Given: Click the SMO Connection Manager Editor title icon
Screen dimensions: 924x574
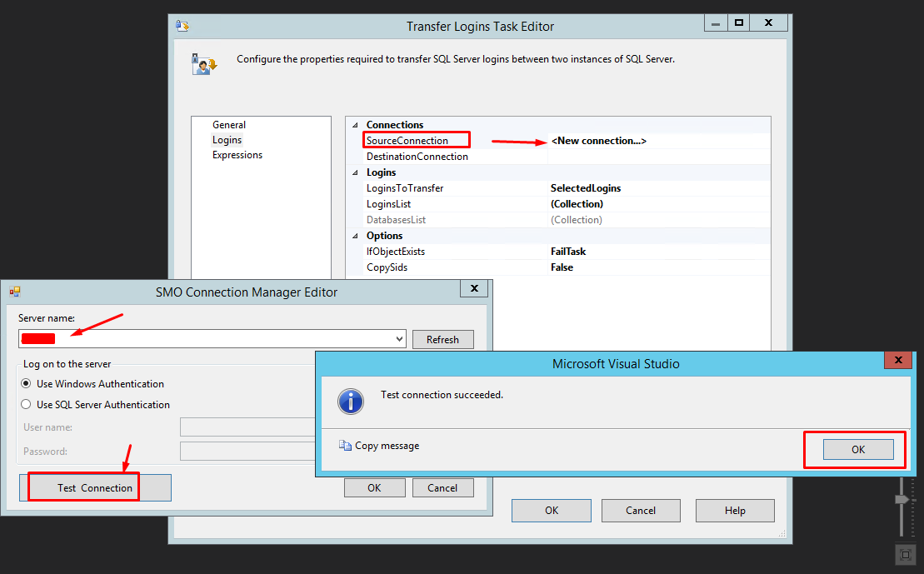Looking at the screenshot, I should click(x=14, y=292).
